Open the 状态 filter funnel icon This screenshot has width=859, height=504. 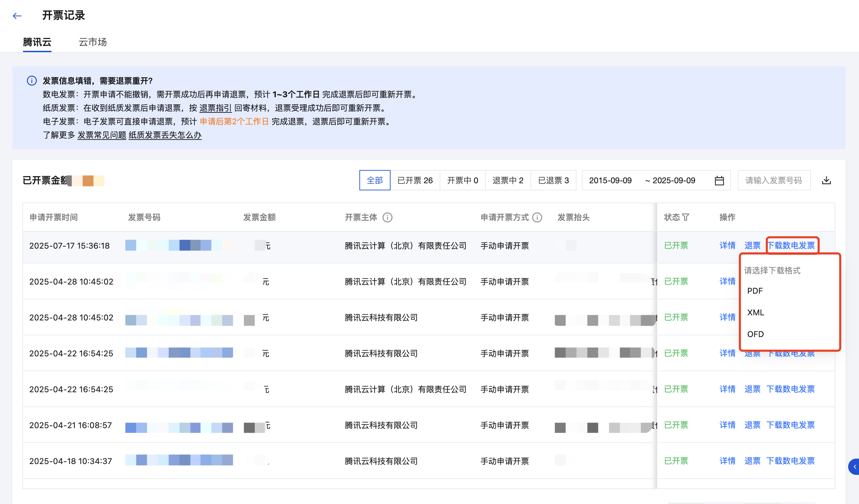pos(686,217)
